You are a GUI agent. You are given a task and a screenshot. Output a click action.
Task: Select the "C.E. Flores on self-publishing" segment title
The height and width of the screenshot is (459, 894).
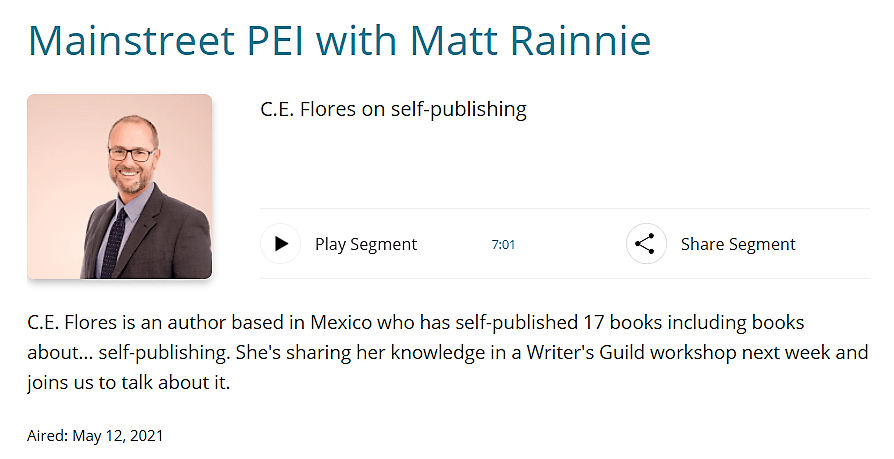(393, 109)
